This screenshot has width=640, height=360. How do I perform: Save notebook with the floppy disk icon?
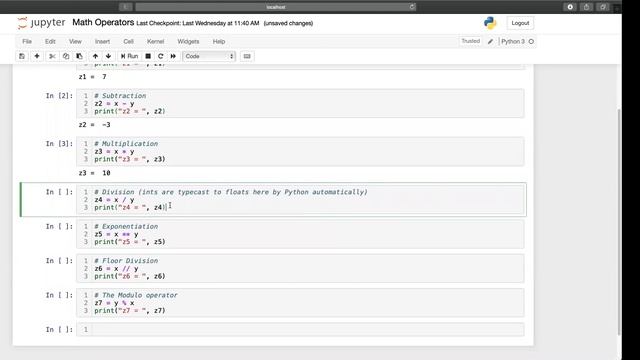coord(22,56)
